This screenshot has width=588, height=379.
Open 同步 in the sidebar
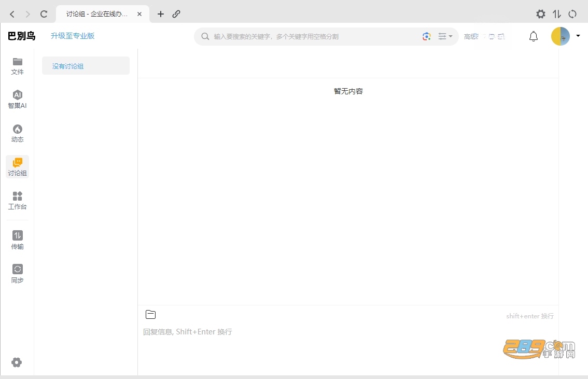click(17, 274)
